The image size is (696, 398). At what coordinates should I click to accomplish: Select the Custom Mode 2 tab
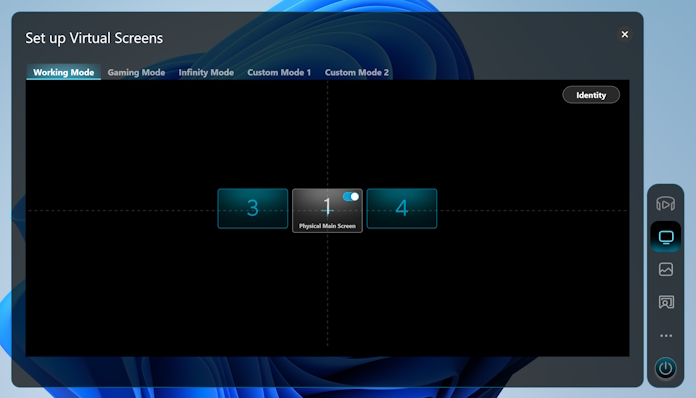356,72
